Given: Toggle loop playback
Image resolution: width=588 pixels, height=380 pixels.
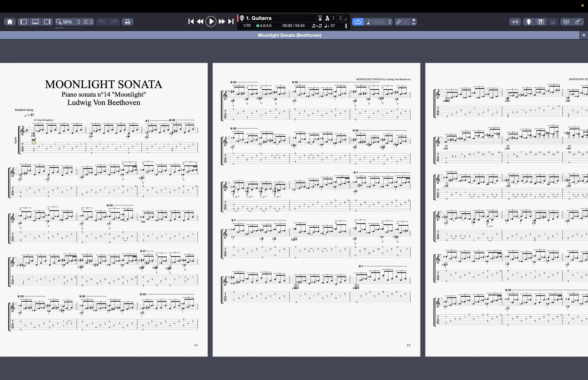Looking at the screenshot, I should (358, 22).
